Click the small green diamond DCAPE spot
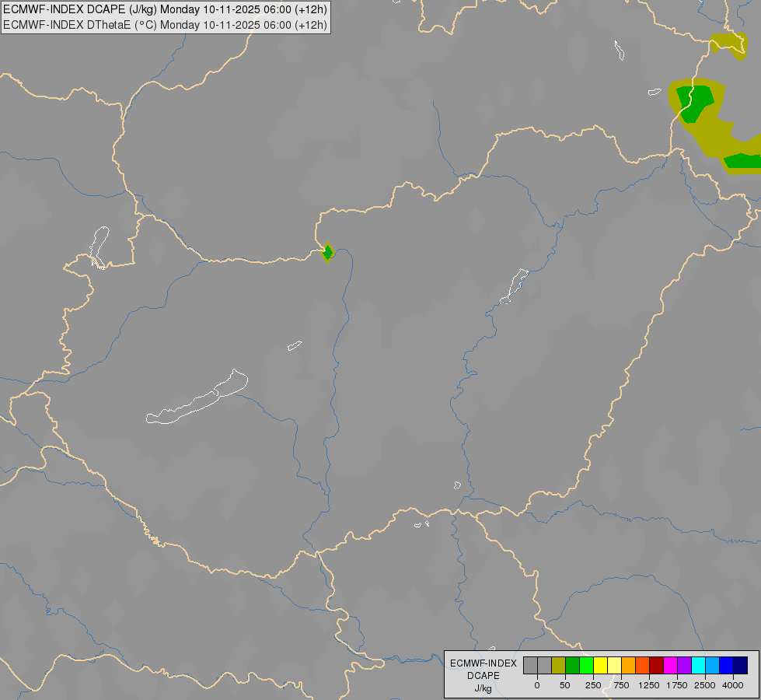 click(327, 253)
